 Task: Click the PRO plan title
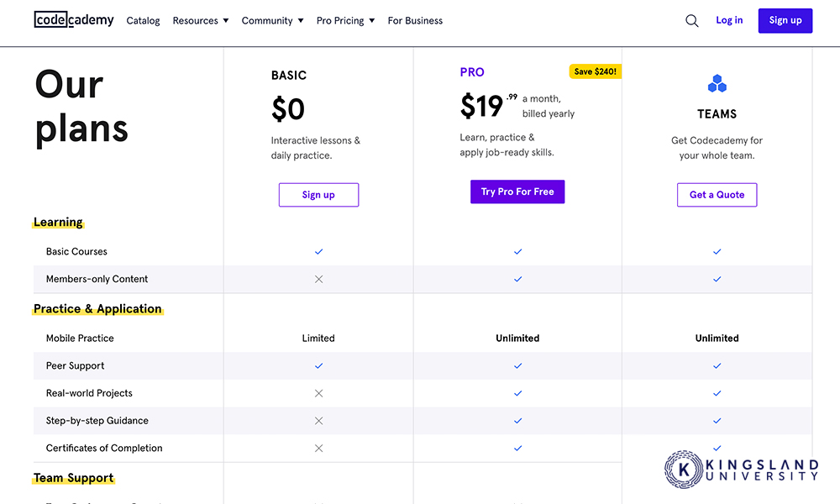472,72
